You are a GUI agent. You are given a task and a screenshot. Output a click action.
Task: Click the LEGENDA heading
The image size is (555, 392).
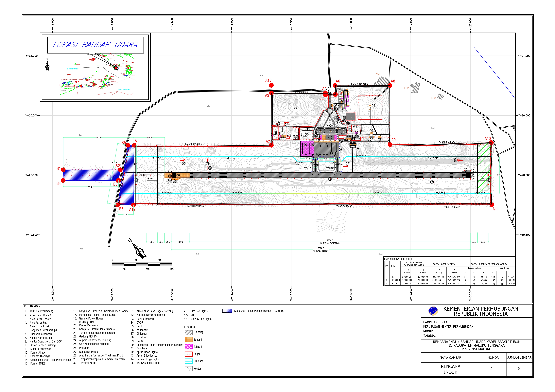190,327
